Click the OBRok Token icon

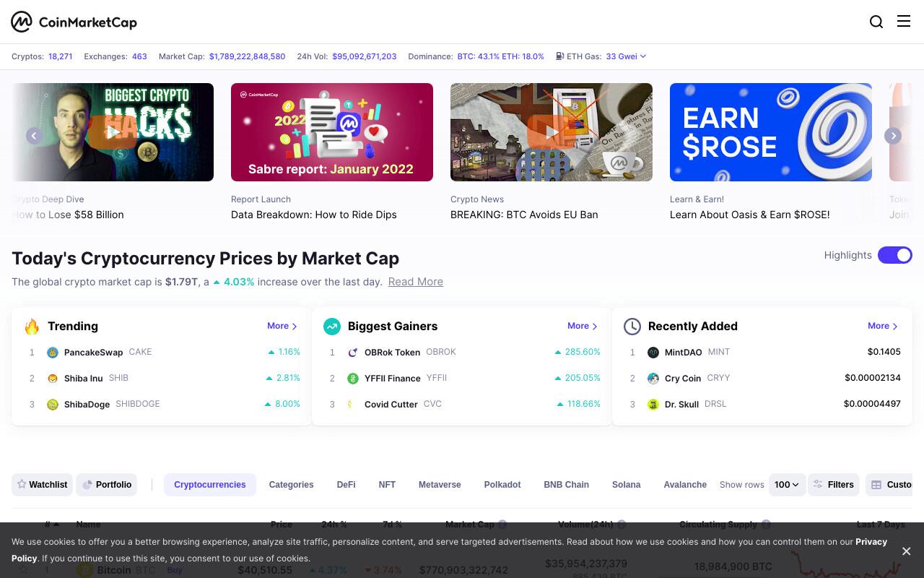point(353,353)
